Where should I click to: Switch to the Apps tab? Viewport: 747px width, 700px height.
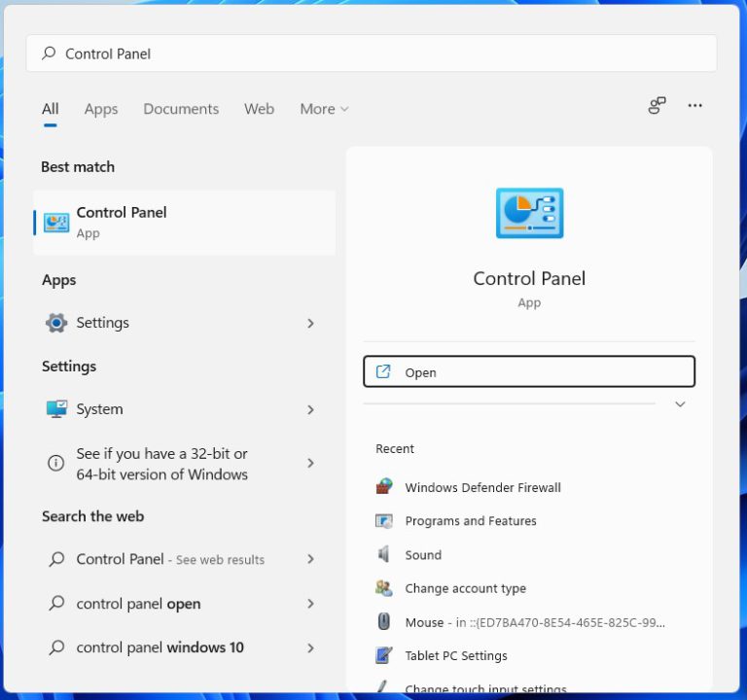[x=101, y=109]
